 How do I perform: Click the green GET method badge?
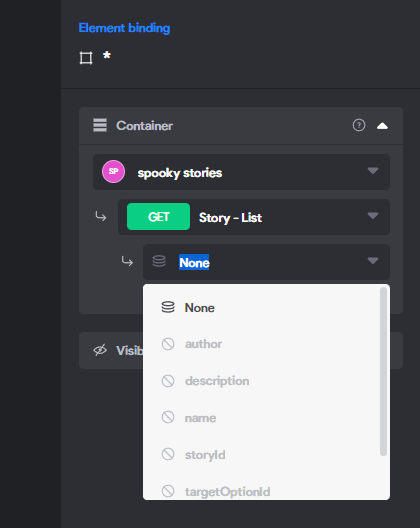click(158, 217)
